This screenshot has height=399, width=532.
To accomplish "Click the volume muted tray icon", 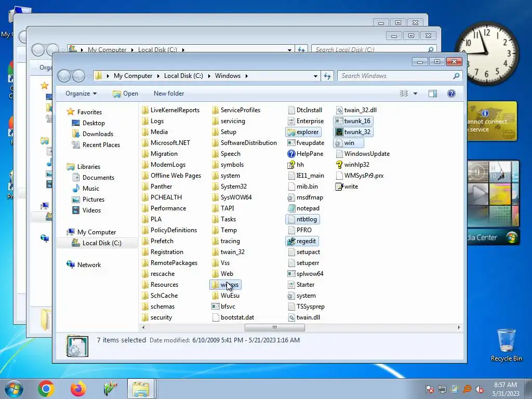I will 480,389.
